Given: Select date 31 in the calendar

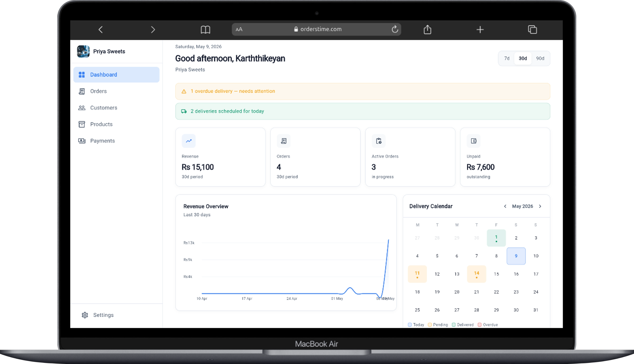Looking at the screenshot, I should 536,310.
